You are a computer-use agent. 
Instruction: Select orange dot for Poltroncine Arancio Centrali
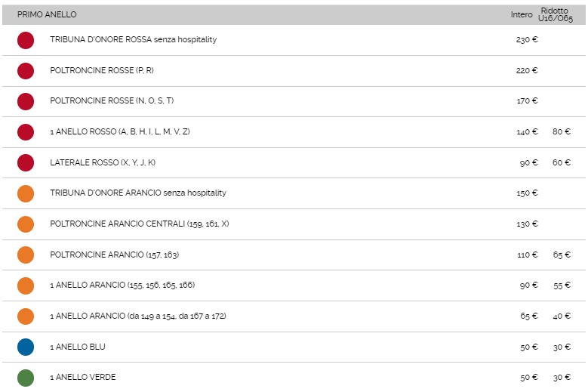[x=26, y=224]
